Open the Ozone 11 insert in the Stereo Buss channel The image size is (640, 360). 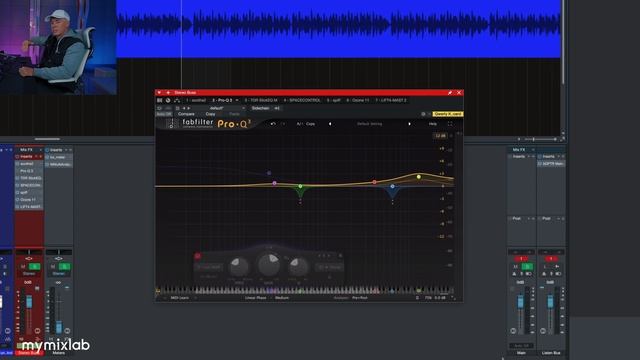tap(29, 200)
